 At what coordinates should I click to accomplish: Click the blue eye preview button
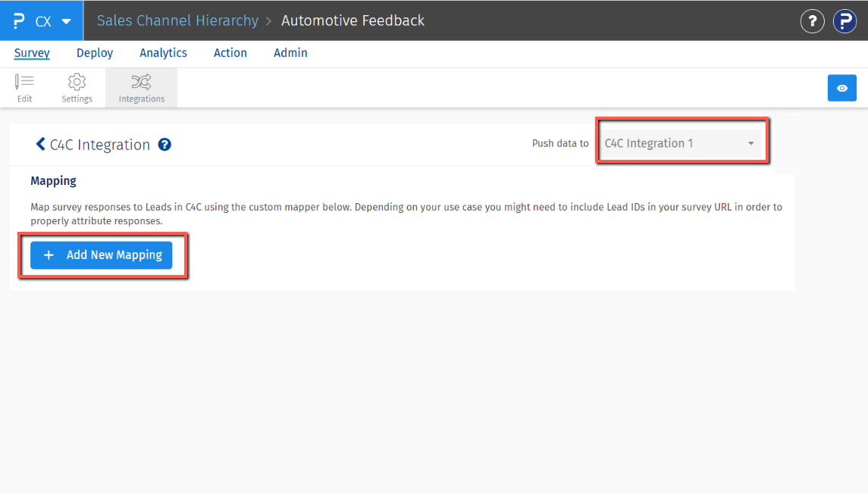[x=842, y=88]
